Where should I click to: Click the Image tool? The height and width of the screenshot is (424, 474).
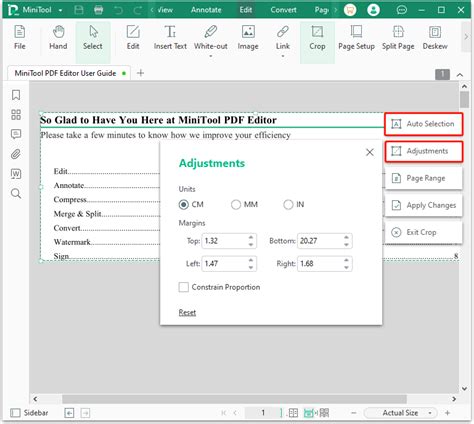click(248, 37)
